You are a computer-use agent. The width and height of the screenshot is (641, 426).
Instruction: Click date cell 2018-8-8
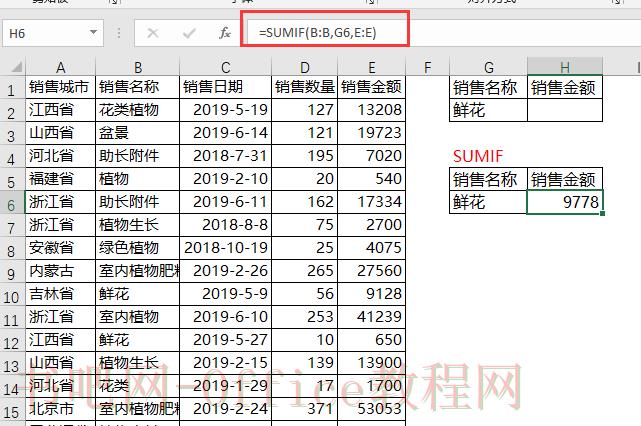225,225
